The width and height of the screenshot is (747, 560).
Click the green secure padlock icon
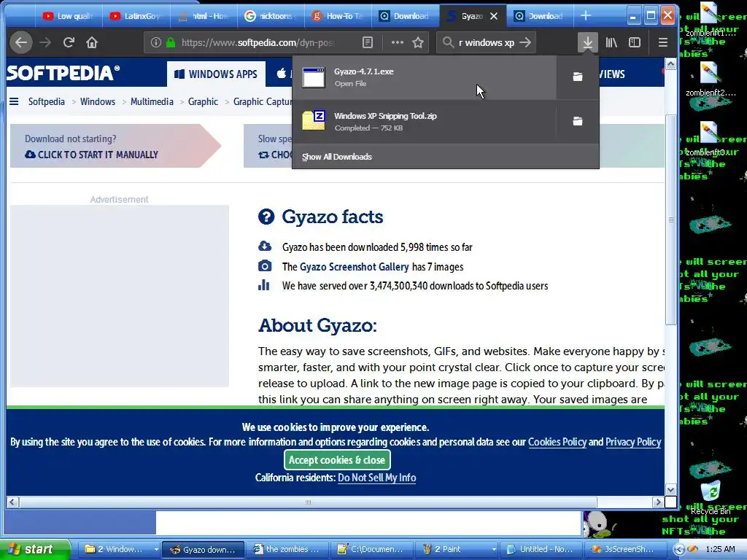pyautogui.click(x=171, y=42)
